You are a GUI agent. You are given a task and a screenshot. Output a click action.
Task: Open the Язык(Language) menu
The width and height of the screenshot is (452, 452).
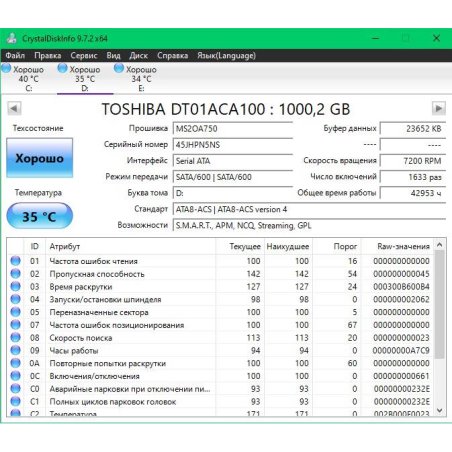coord(226,55)
